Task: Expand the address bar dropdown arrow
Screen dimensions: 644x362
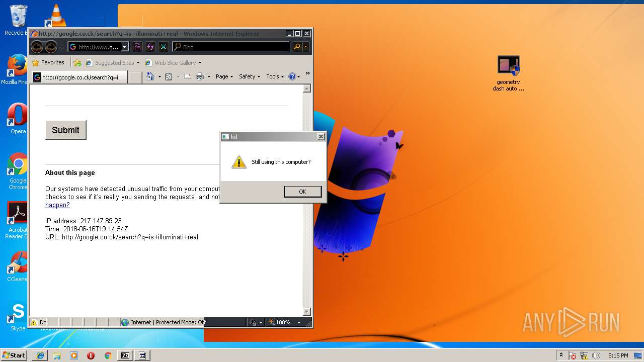Action: pos(125,47)
